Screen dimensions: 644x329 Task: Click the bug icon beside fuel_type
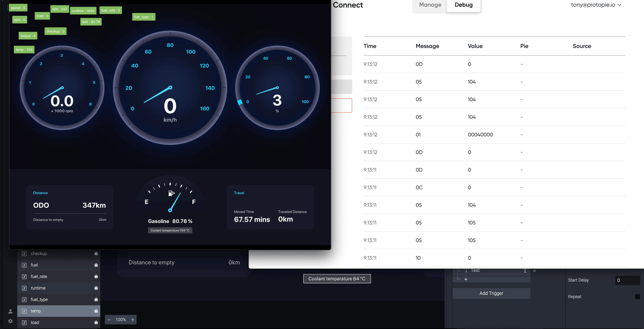[x=96, y=300]
